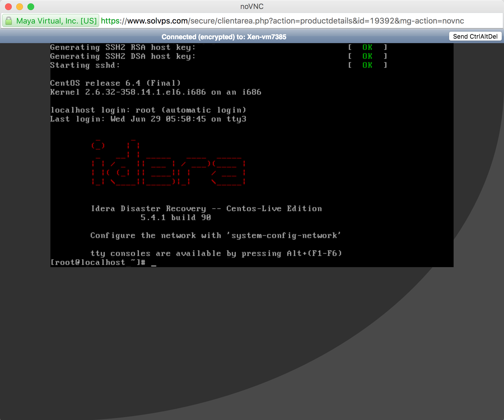Image resolution: width=504 pixels, height=420 pixels.
Task: Click the terminal cursor after the prompt
Action: 153,263
